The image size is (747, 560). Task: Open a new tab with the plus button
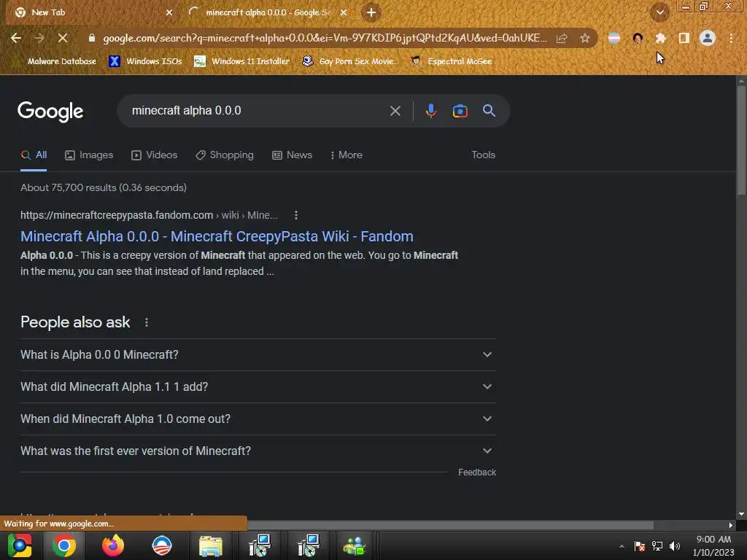click(371, 12)
